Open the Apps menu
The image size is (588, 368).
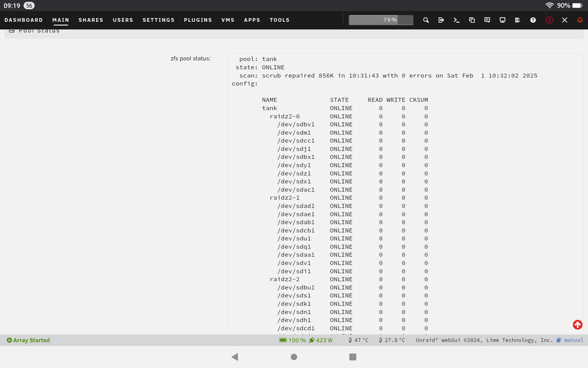(x=252, y=20)
